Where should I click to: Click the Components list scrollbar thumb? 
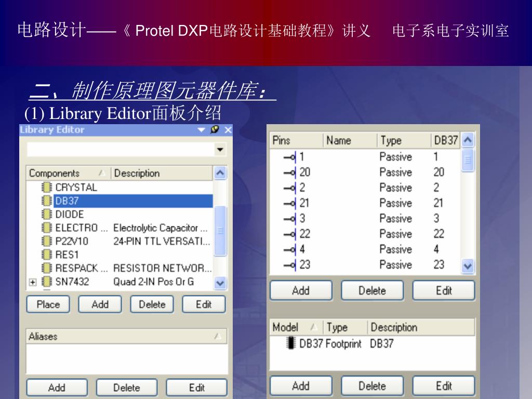[220, 231]
